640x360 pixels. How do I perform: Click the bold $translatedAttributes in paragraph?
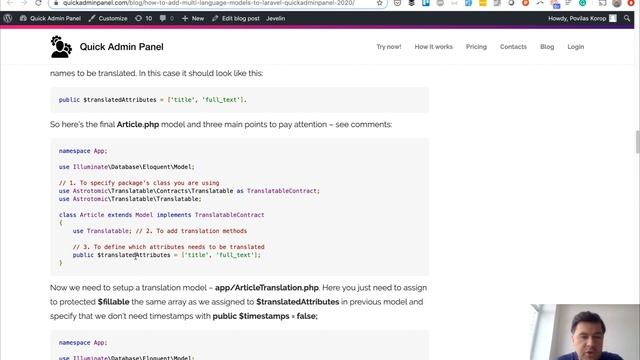click(x=298, y=302)
